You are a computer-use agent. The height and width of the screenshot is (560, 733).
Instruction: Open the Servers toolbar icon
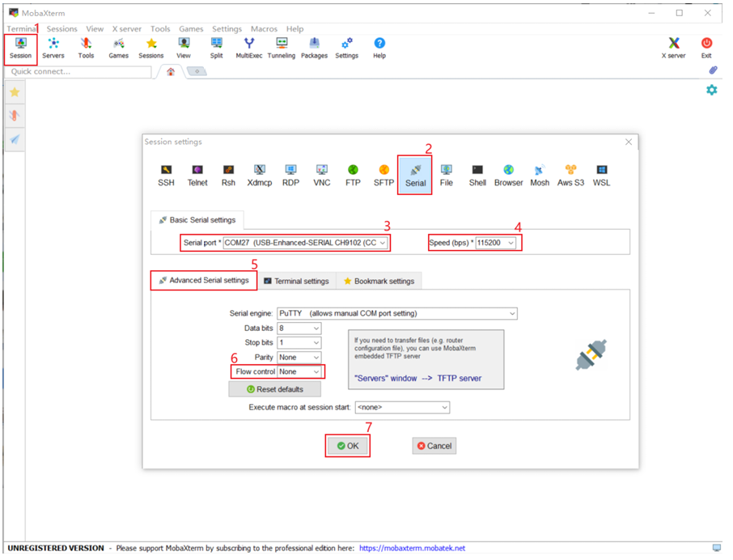[53, 49]
